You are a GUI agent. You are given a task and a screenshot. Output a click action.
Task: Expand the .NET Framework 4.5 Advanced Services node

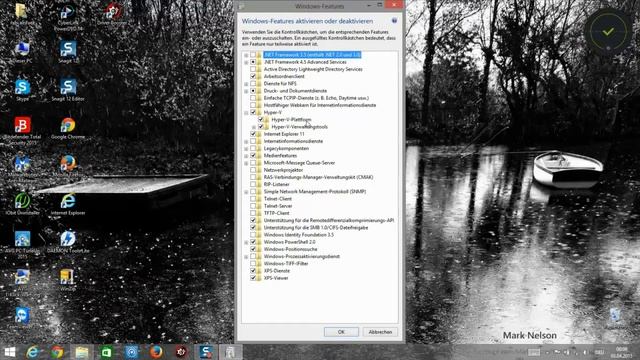click(246, 62)
